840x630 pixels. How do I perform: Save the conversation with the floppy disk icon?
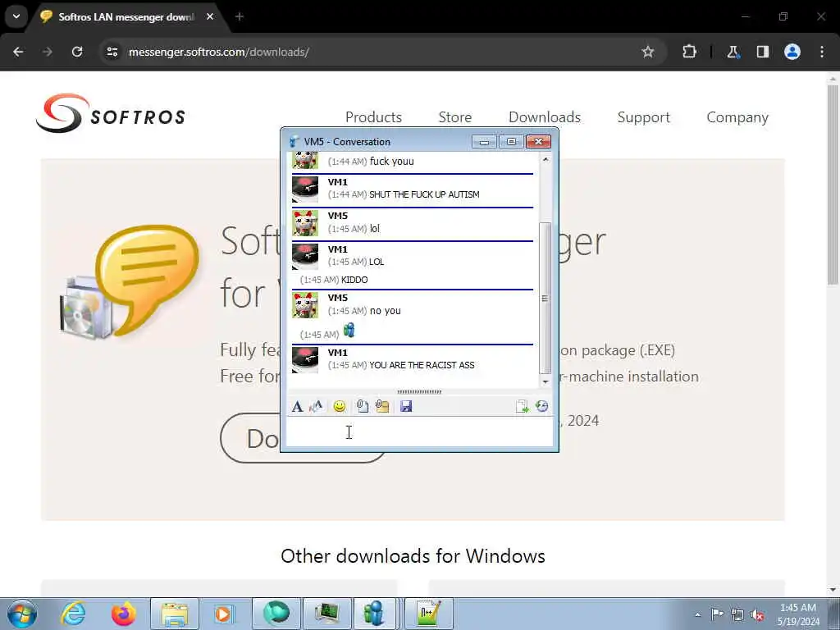pyautogui.click(x=406, y=407)
